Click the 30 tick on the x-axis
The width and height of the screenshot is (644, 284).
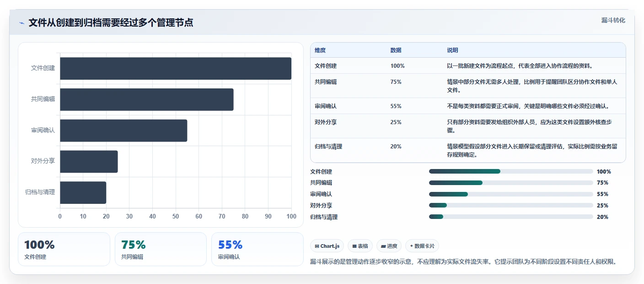pyautogui.click(x=129, y=216)
